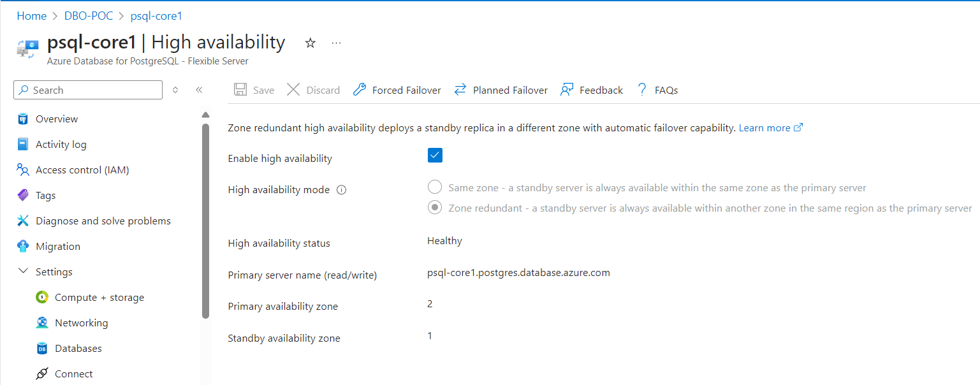Viewport: 980px width, 385px height.
Task: Click the Forced Failover wrench icon
Action: pos(360,90)
